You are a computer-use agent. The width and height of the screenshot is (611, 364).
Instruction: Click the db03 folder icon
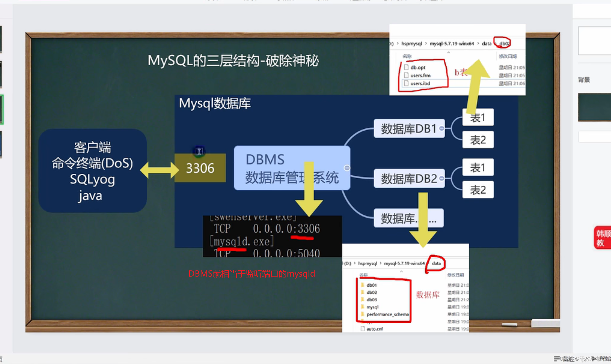tap(363, 299)
